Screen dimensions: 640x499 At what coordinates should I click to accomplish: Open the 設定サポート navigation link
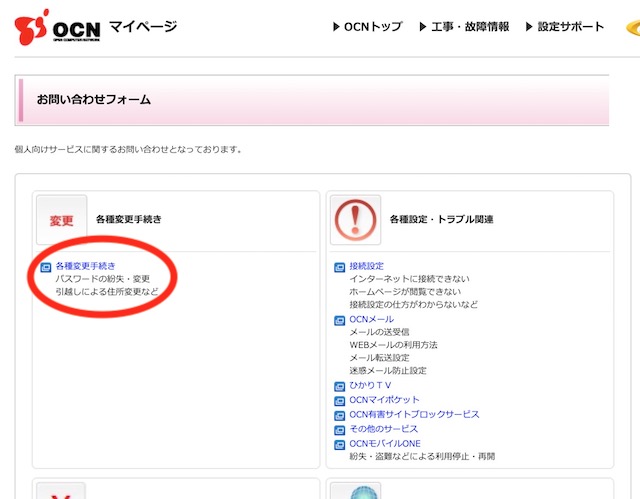pos(571,27)
